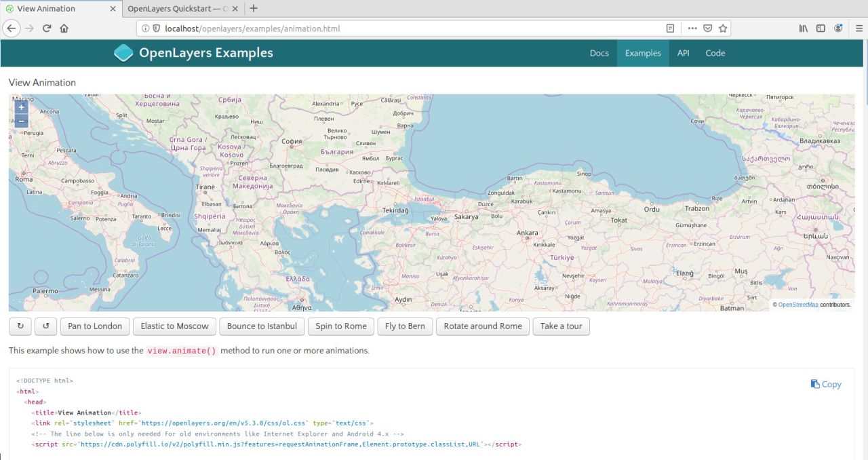Click Trabzon label on the map
Image resolution: width=868 pixels, height=460 pixels.
pos(696,208)
